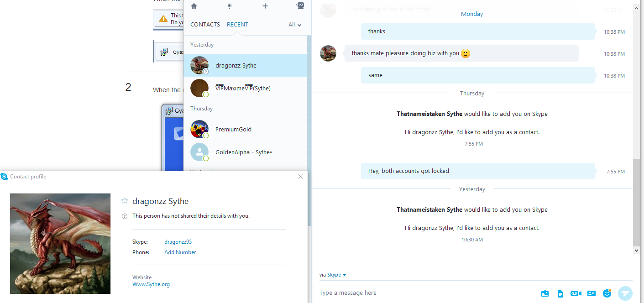
Task: Click the video message icon
Action: point(576,293)
